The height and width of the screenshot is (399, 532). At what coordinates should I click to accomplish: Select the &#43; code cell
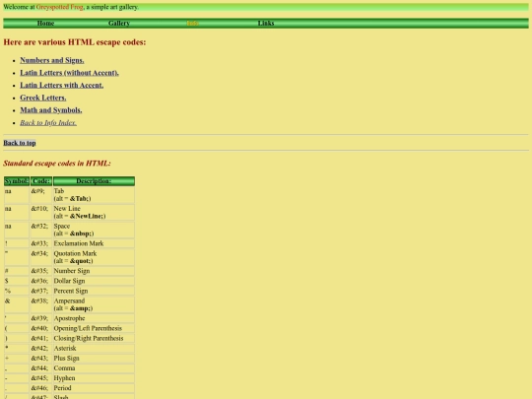(41, 359)
